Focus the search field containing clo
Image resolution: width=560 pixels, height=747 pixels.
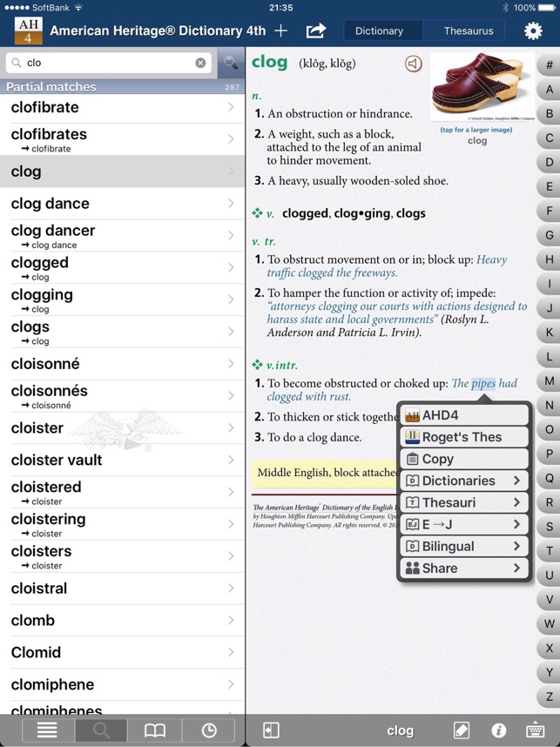click(108, 63)
